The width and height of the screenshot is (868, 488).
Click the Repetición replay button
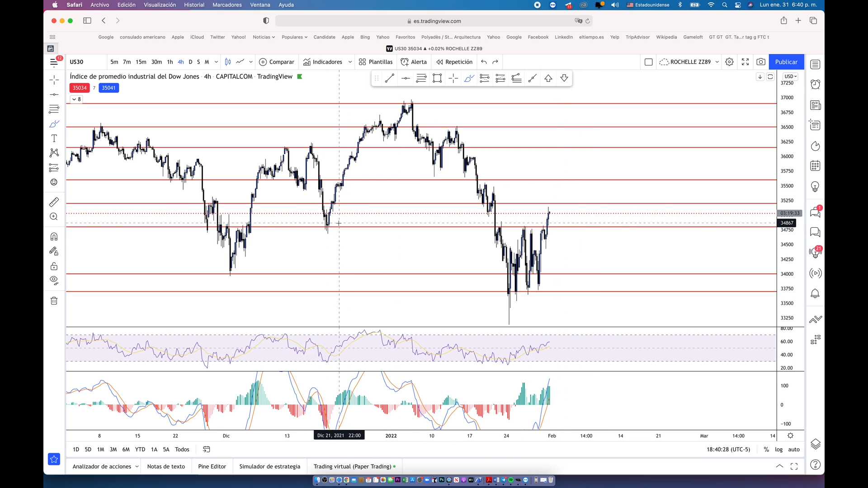point(454,62)
